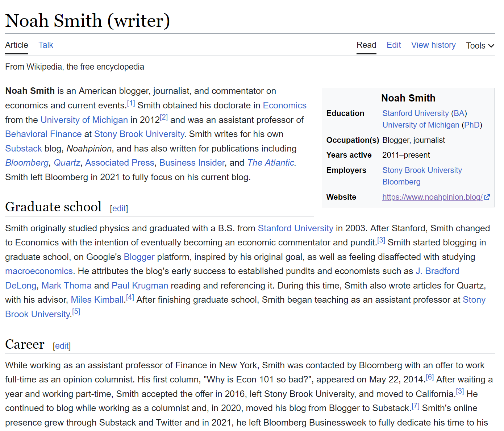This screenshot has width=504, height=431.
Task: Open Behavioral Finance link
Action: point(43,134)
